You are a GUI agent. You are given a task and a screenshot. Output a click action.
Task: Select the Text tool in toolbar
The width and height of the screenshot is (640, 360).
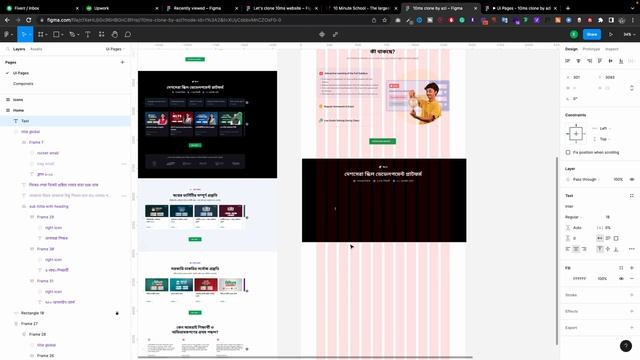(88, 35)
